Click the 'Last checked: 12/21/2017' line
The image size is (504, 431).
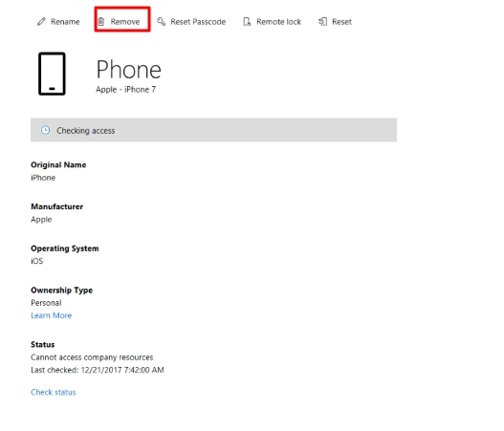pos(98,370)
